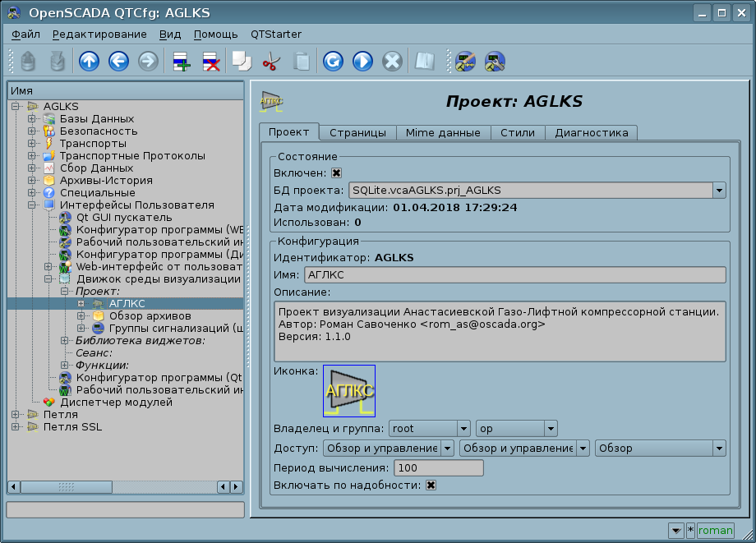756x543 pixels.
Task: Select the АГЛКС project in the tree
Action: point(127,304)
